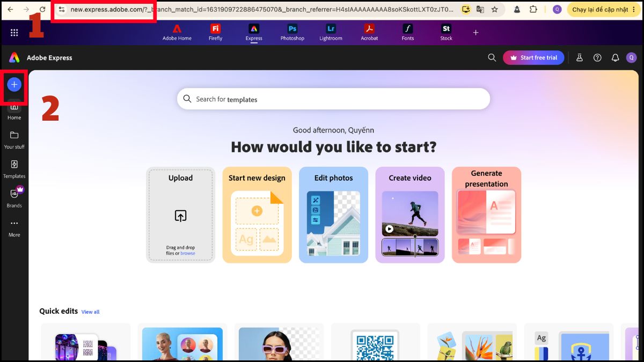Open Generate presentation card
The height and width of the screenshot is (362, 644).
pos(486,215)
